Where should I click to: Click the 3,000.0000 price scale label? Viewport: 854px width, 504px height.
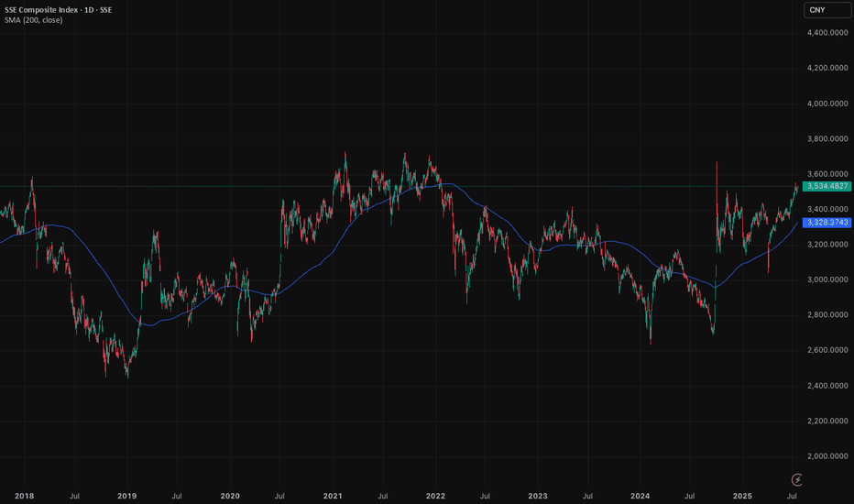point(825,279)
